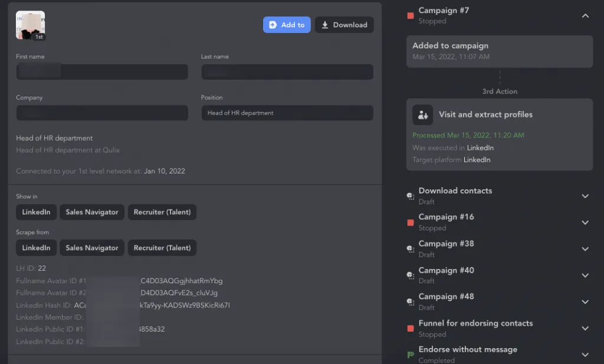This screenshot has height=364, width=604.
Task: Click the plus icon in Add to button
Action: [x=273, y=25]
